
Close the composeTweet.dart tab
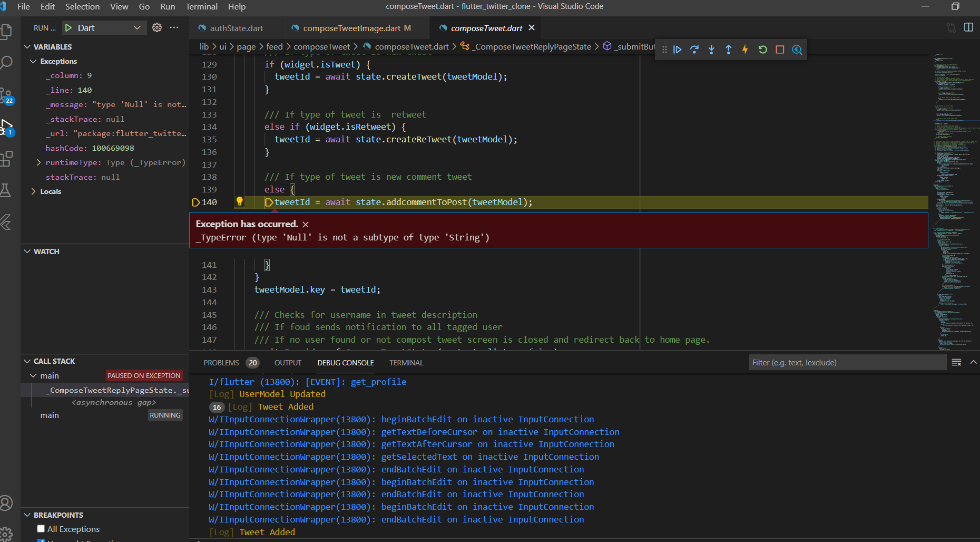pyautogui.click(x=532, y=27)
